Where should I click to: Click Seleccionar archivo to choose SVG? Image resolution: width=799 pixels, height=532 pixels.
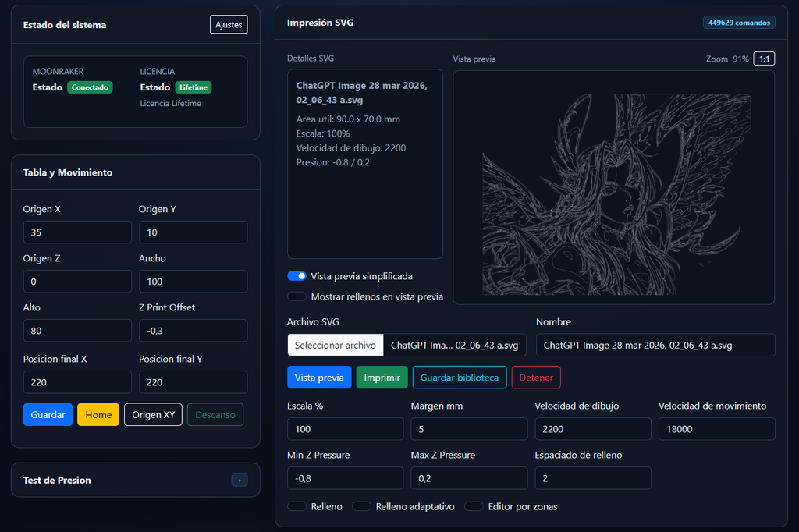tap(335, 345)
